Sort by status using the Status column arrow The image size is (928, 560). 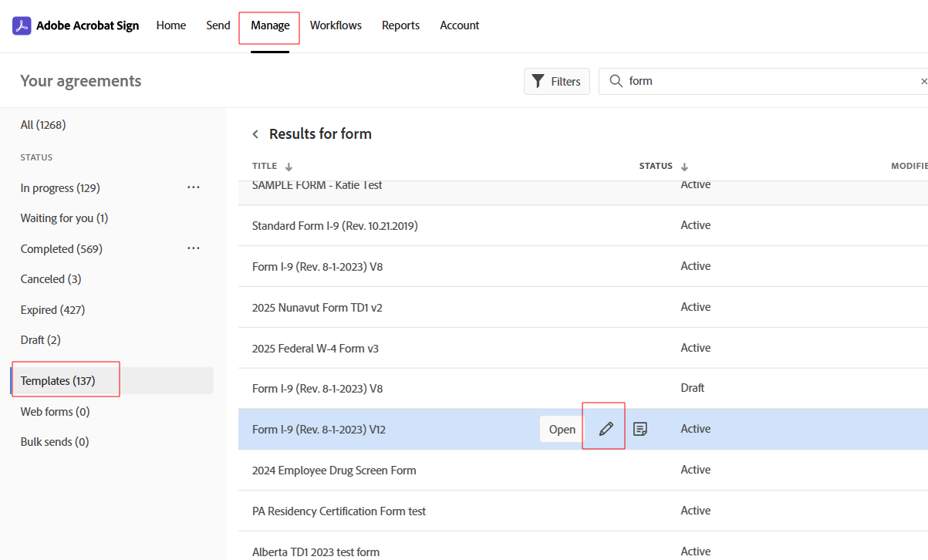684,167
